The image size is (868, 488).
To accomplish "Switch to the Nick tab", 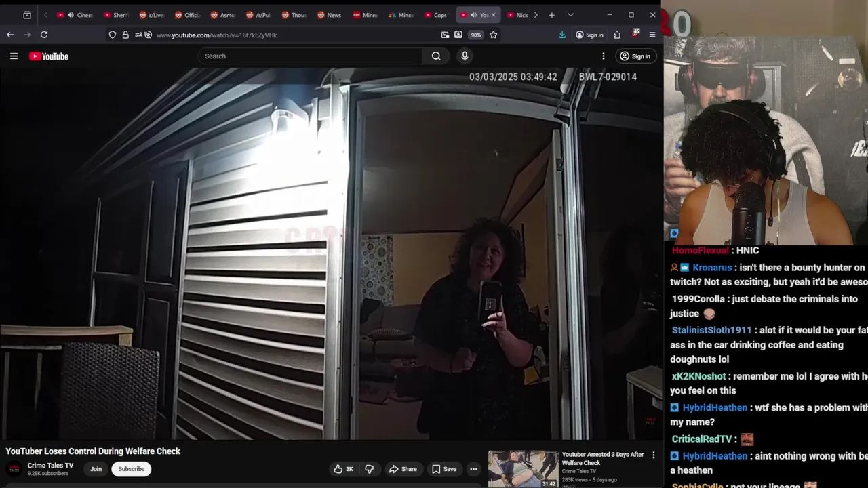I will pos(517,15).
